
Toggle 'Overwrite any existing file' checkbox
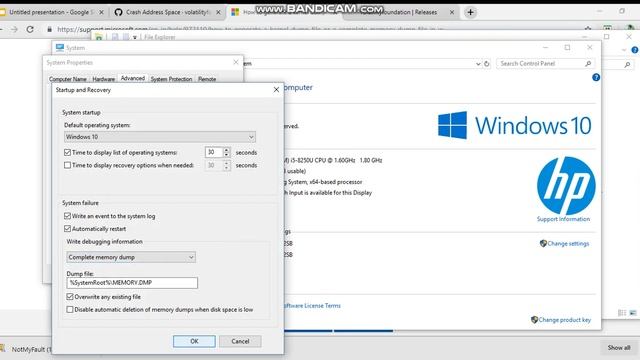coord(70,297)
